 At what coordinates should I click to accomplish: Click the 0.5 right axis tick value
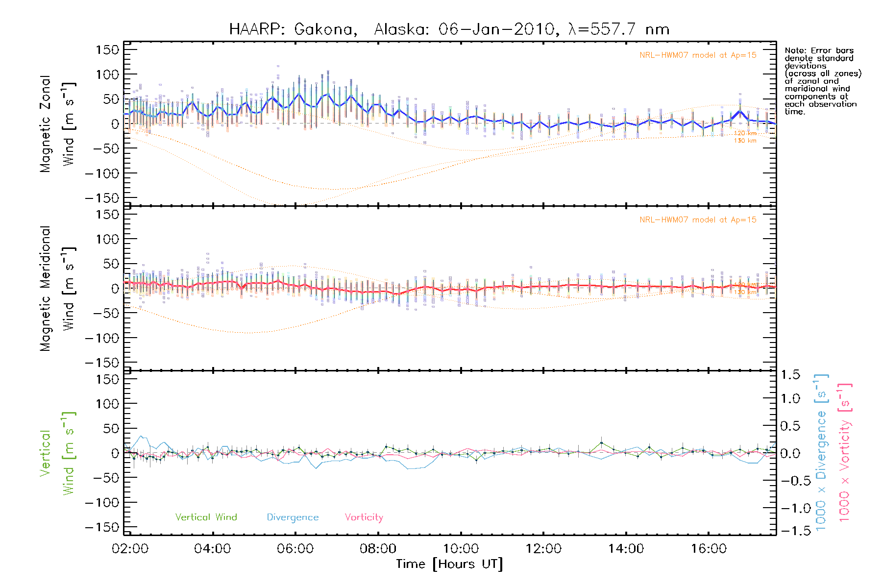point(790,426)
